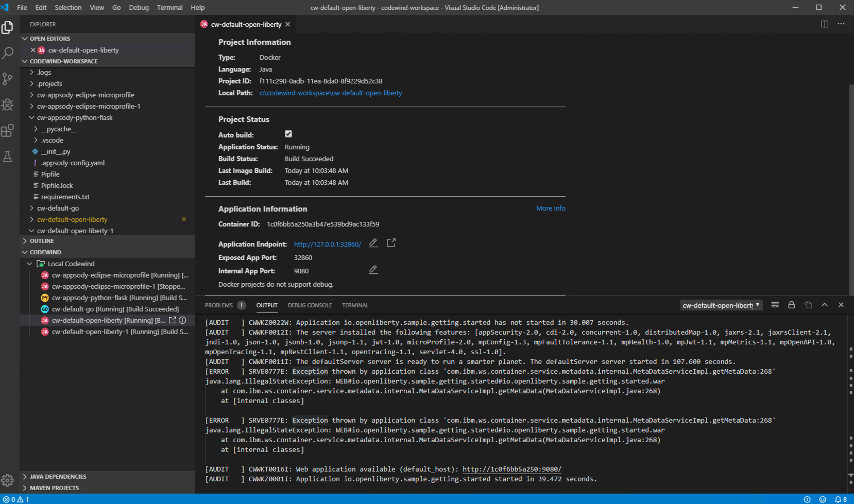Viewport: 854px width, 504px height.
Task: Open the Terminal menu
Action: pyautogui.click(x=169, y=8)
